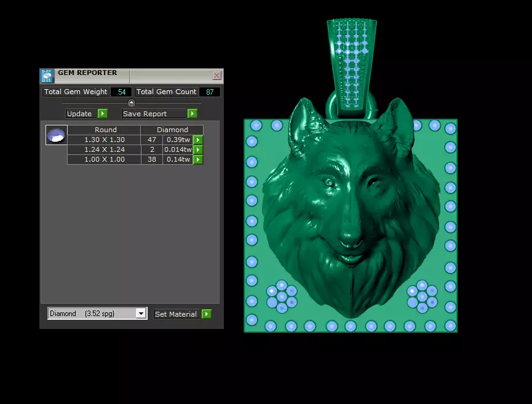Click the quantity cell showing 47
Screen dimensions: 532x404
152,140
